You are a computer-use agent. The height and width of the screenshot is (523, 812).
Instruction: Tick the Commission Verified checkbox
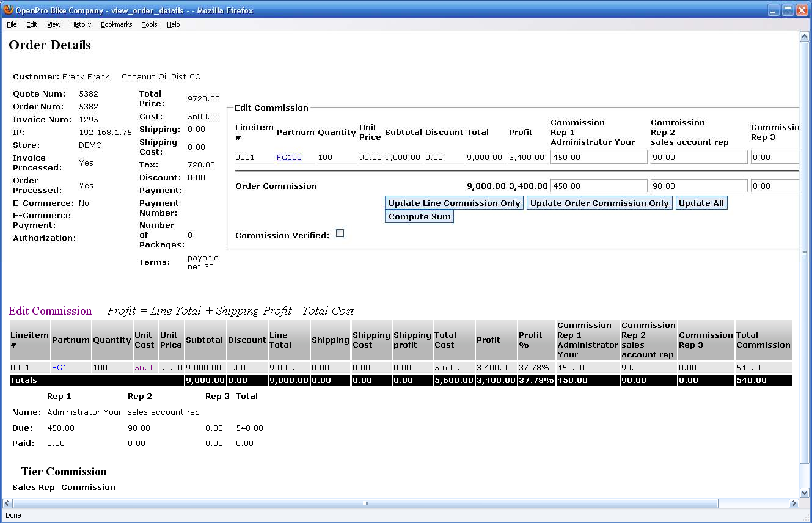(340, 233)
